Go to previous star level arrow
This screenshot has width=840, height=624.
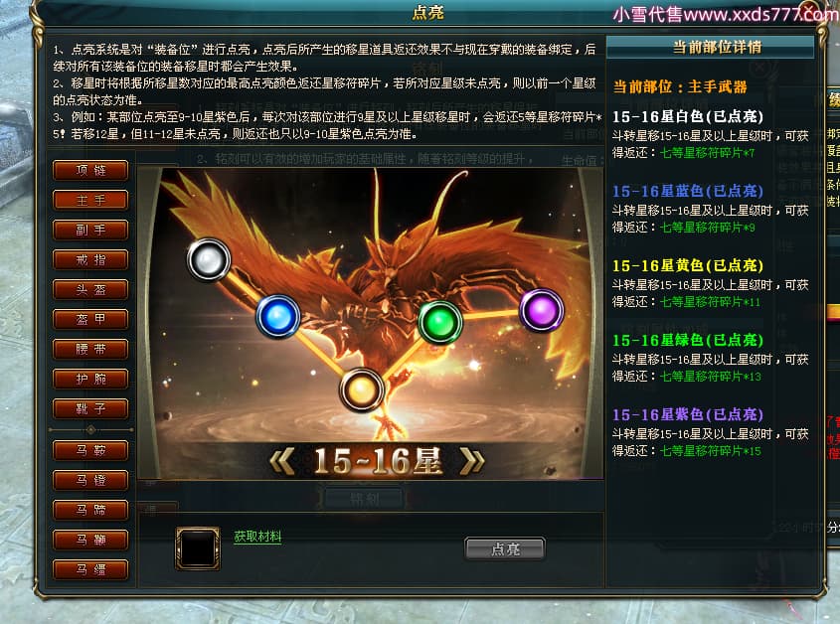coord(282,461)
